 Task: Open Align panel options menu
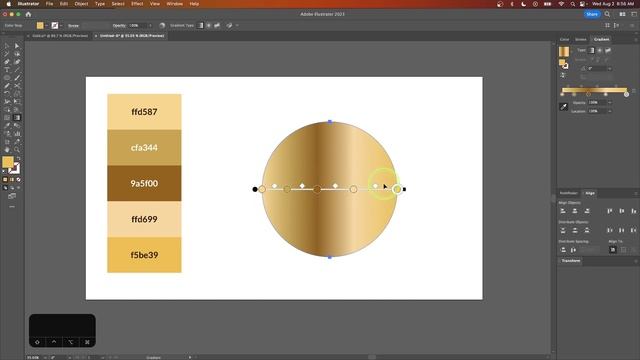636,193
